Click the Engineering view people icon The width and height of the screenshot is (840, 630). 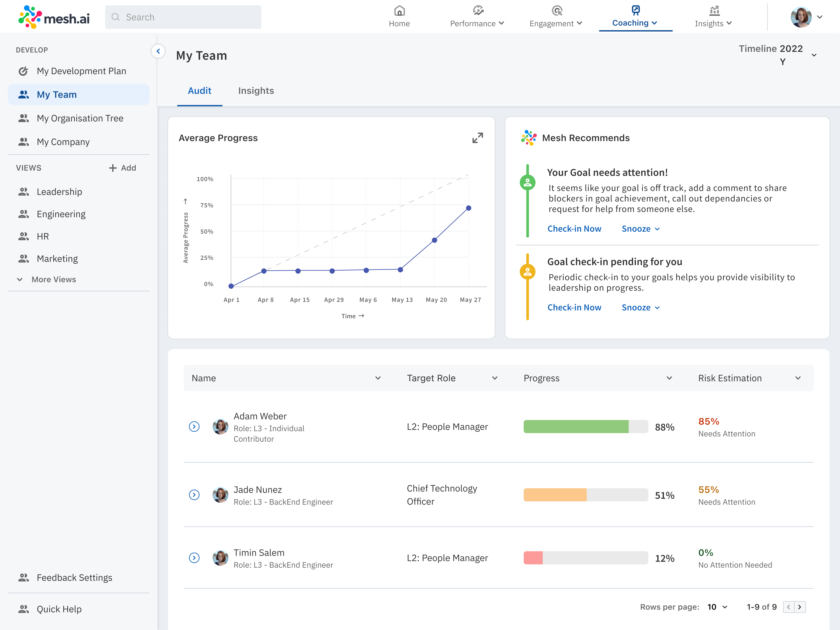click(23, 214)
